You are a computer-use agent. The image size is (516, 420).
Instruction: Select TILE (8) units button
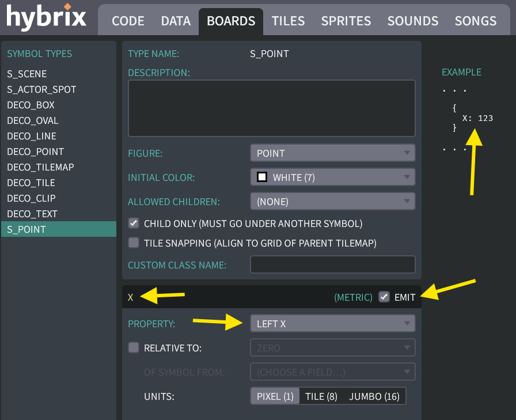pos(321,396)
